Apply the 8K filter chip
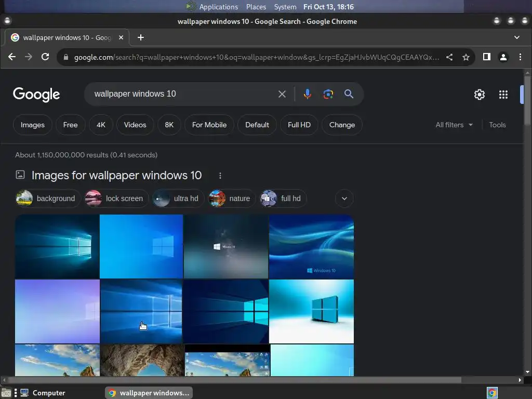 169,125
